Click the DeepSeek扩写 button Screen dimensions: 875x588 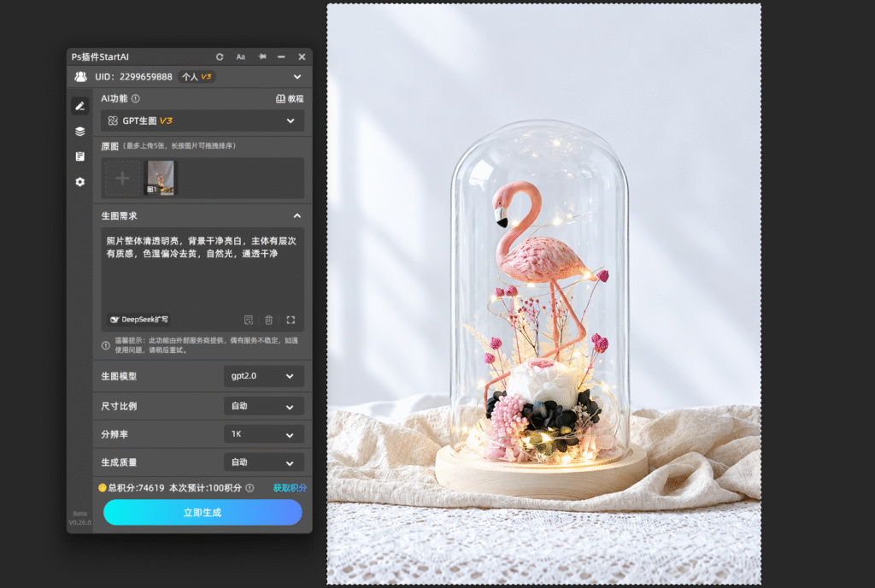(x=138, y=320)
